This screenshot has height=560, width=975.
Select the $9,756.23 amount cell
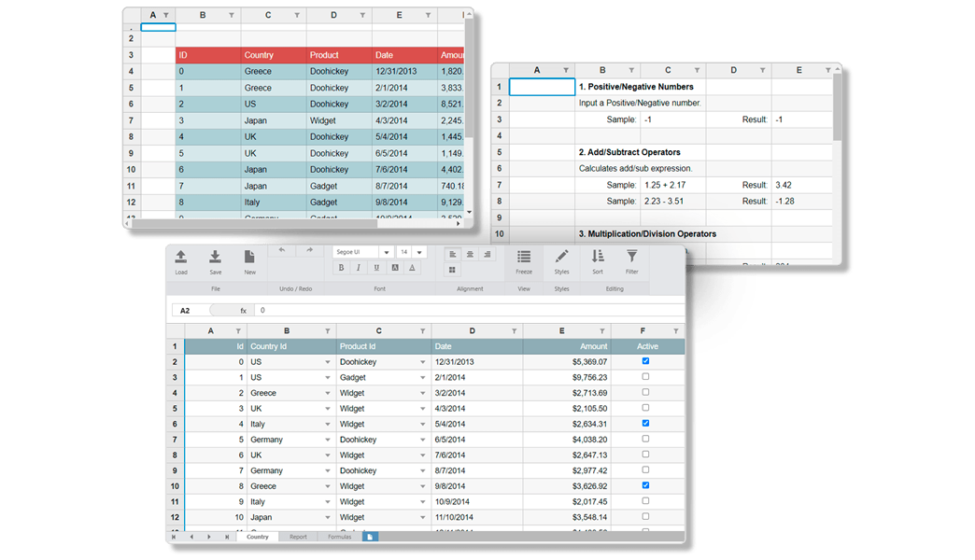click(567, 377)
